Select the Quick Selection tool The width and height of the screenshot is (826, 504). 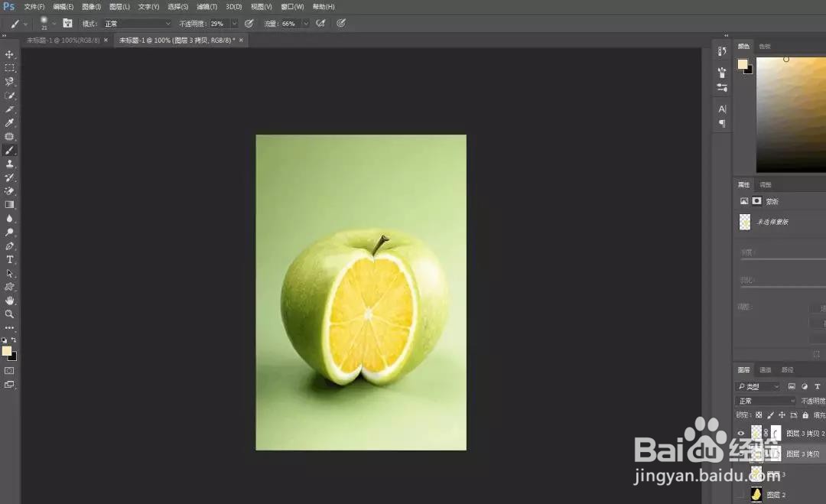coord(9,96)
